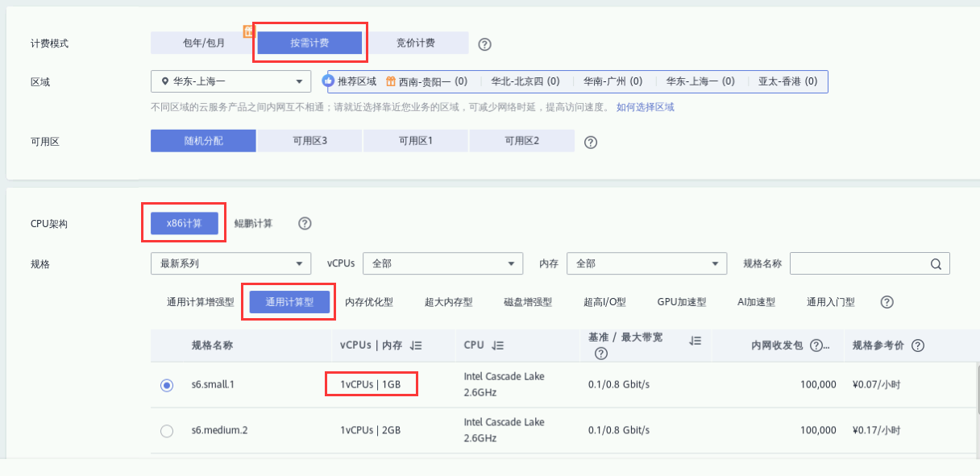Switch to GPU加速型 tab
This screenshot has width=980, height=476.
tap(681, 302)
